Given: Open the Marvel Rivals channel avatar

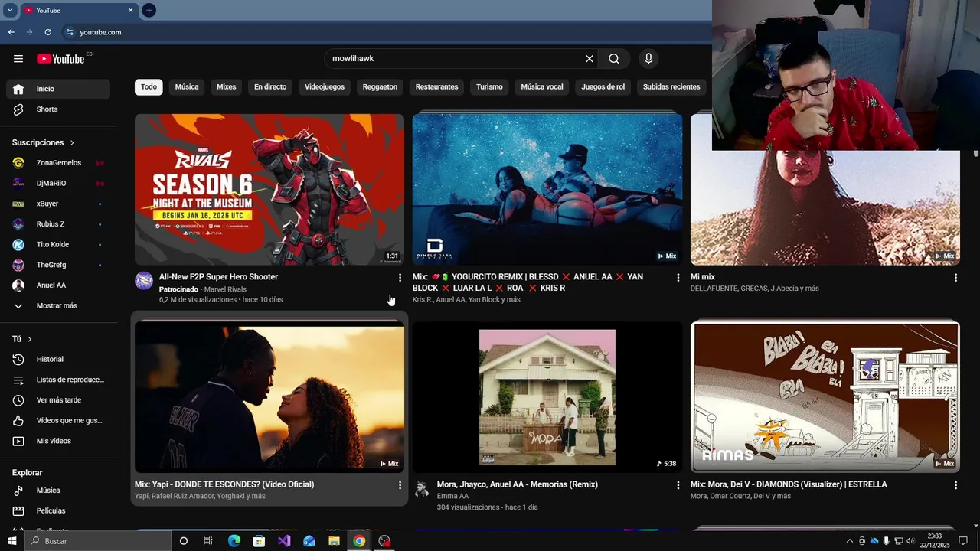Looking at the screenshot, I should click(x=144, y=281).
